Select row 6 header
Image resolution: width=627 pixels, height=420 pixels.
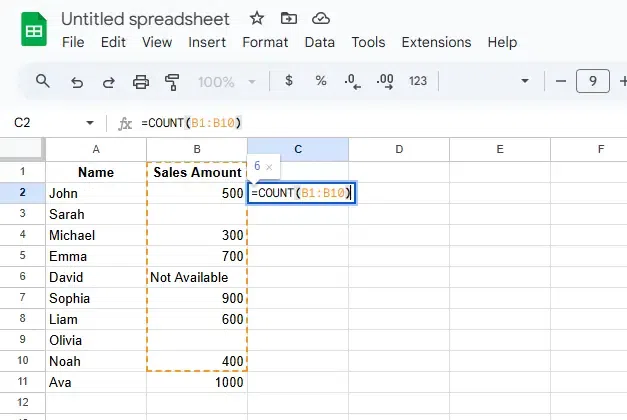pos(22,277)
